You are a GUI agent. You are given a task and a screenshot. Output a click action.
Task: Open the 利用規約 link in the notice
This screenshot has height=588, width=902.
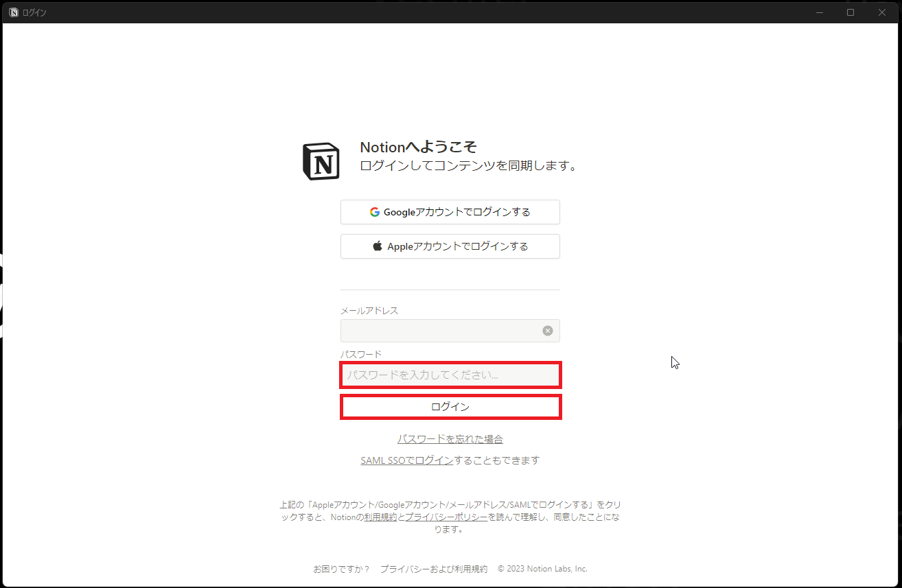click(x=380, y=517)
